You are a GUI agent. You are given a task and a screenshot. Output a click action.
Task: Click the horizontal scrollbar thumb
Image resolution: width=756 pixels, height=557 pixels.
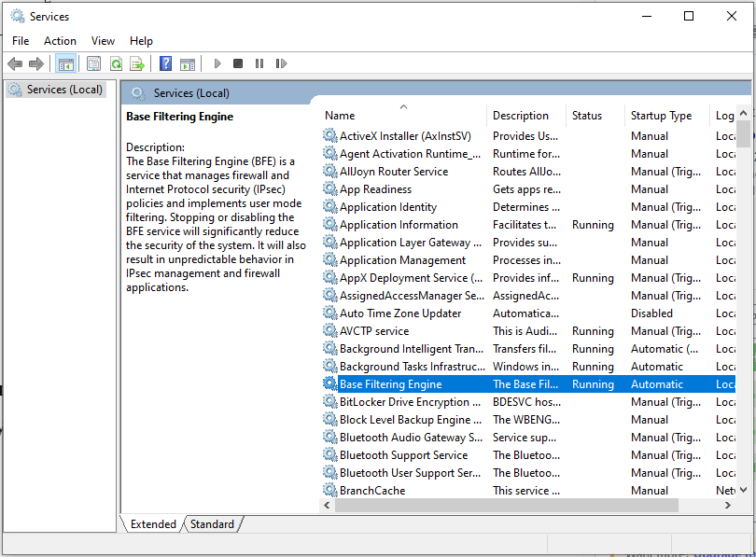coord(506,505)
